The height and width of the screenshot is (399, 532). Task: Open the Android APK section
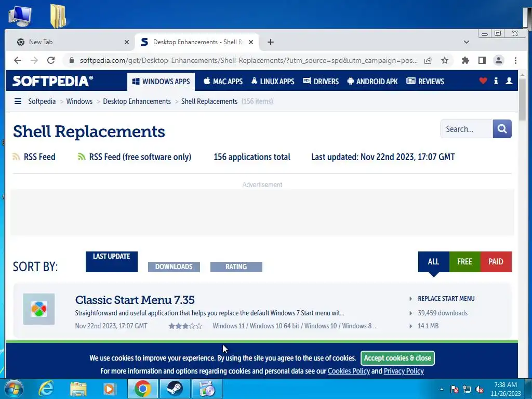372,82
